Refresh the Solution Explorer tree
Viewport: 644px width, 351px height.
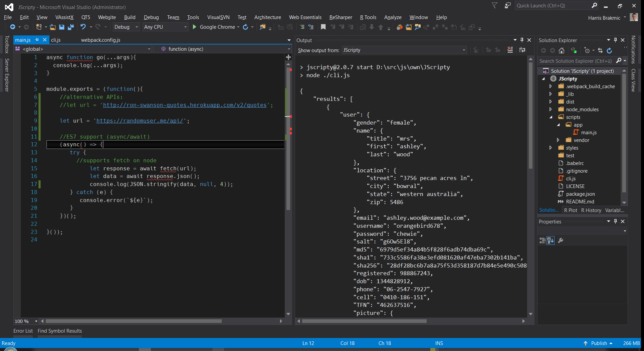(609, 50)
